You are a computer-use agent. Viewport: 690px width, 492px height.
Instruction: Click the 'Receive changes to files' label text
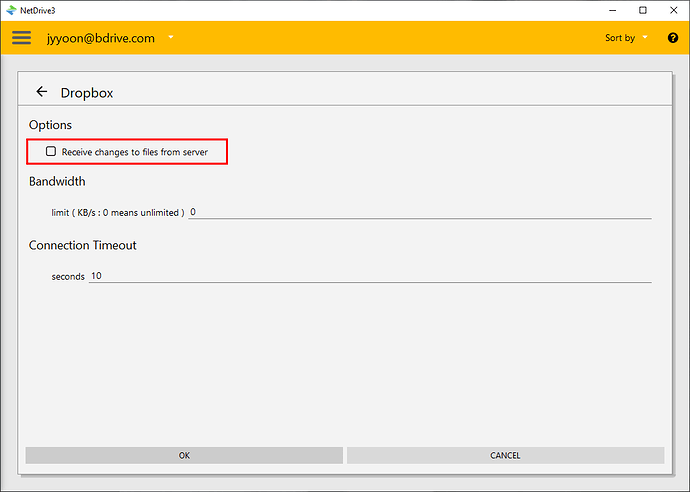coord(134,152)
